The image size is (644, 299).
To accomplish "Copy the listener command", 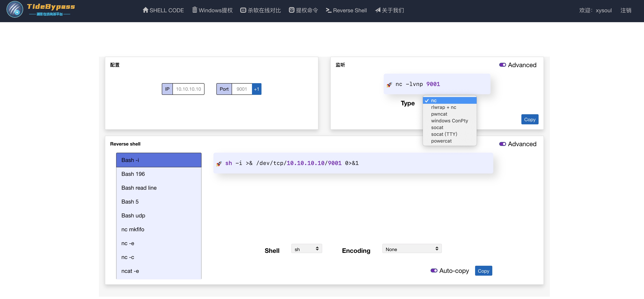I will pyautogui.click(x=529, y=119).
